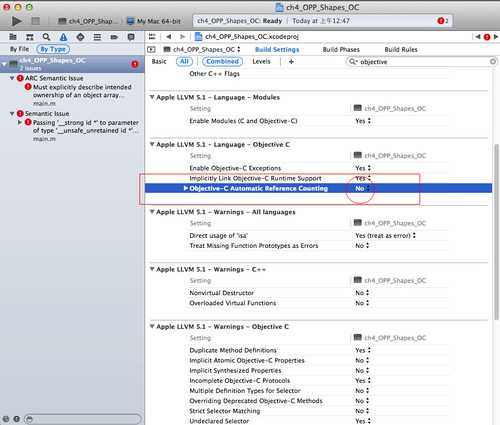500x425 pixels.
Task: Stop the running build
Action: click(x=35, y=21)
